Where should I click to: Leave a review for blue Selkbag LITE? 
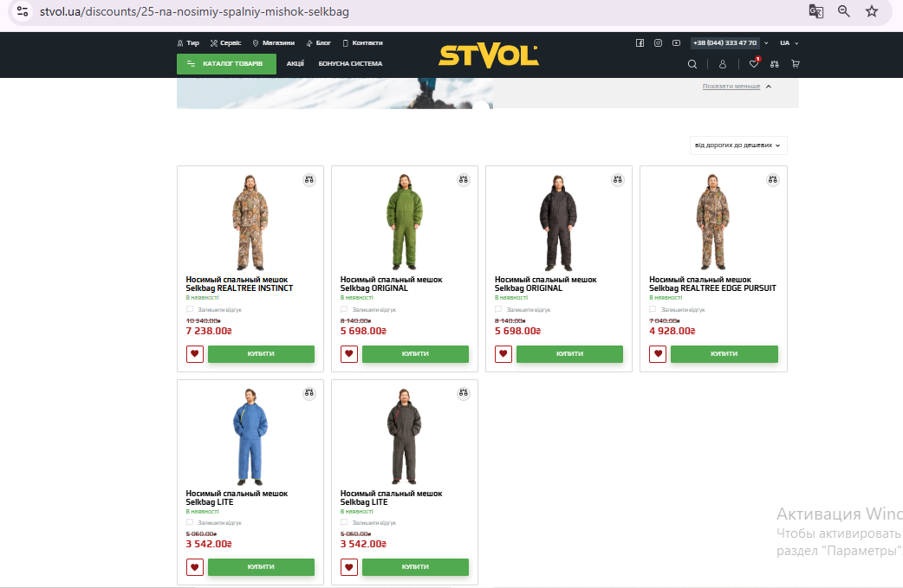pyautogui.click(x=214, y=523)
